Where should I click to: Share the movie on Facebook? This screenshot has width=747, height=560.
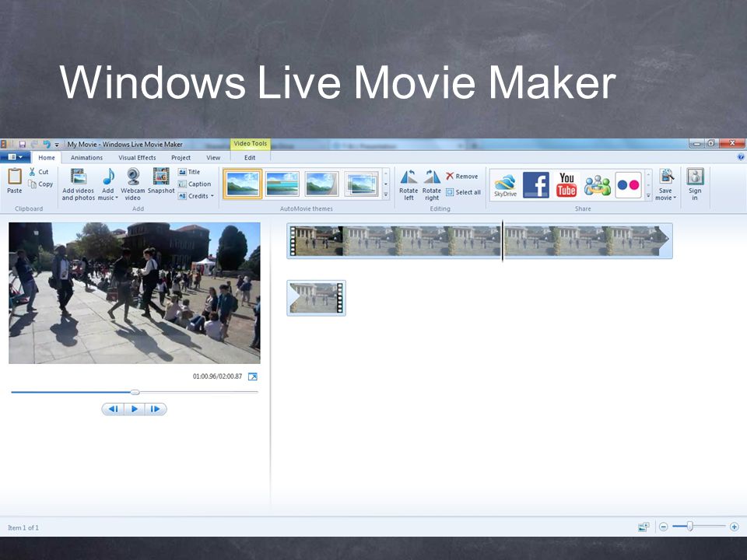(536, 185)
